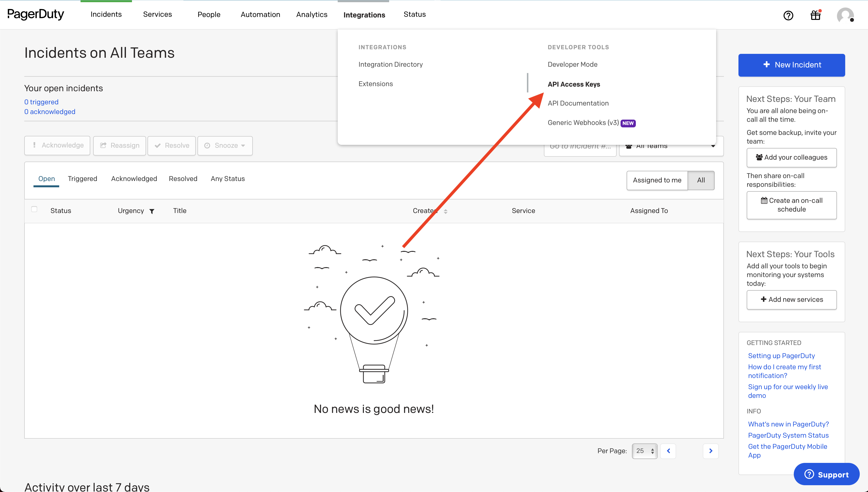Click the Reassign button

(119, 146)
